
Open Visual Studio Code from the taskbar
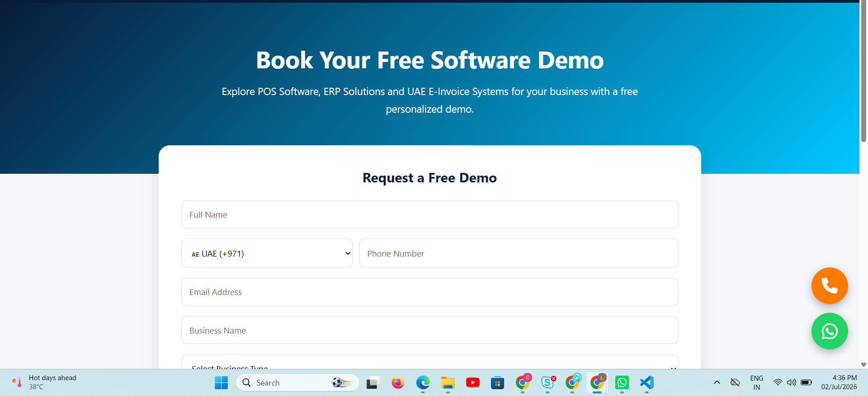tap(647, 383)
